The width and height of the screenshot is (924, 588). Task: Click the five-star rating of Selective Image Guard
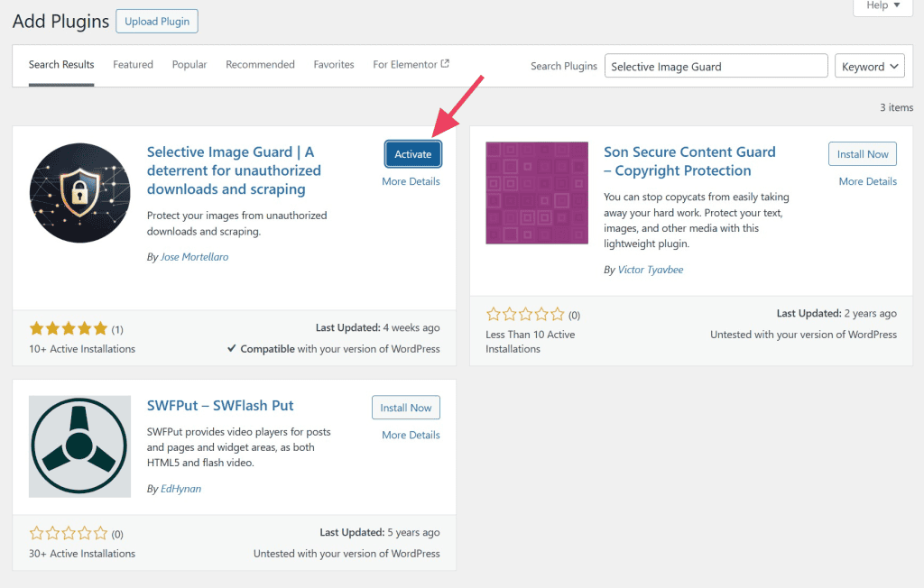[x=69, y=329]
